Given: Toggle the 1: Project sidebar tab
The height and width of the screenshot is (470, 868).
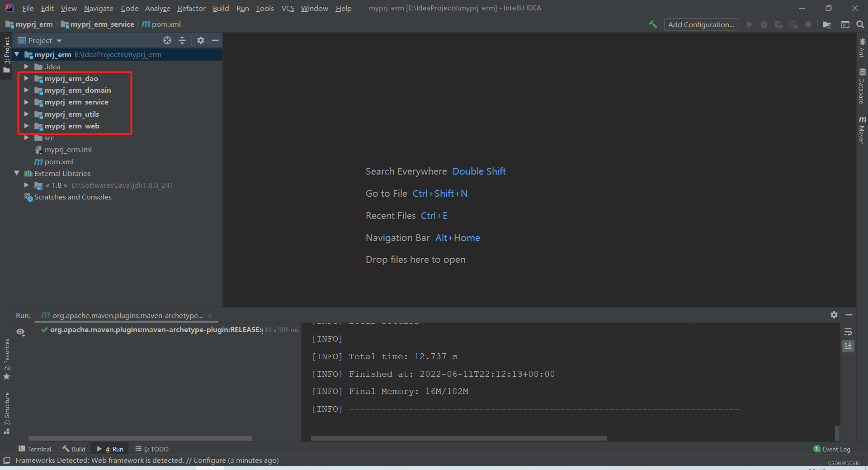Looking at the screenshot, I should pyautogui.click(x=6, y=55).
